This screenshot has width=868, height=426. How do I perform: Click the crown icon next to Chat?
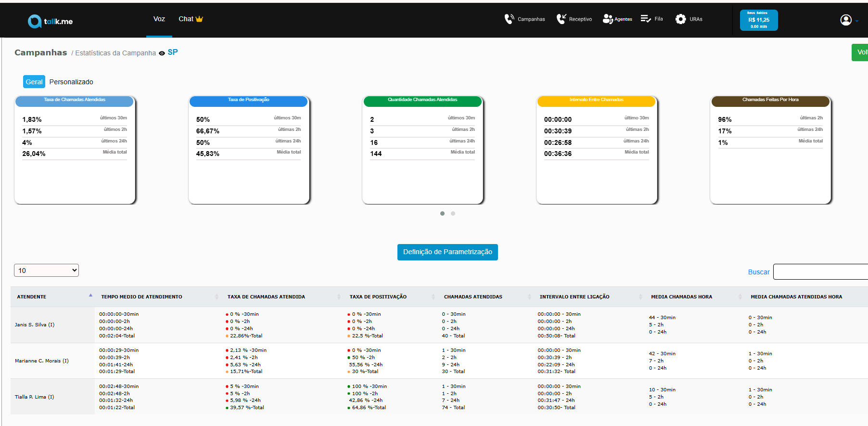pos(199,19)
